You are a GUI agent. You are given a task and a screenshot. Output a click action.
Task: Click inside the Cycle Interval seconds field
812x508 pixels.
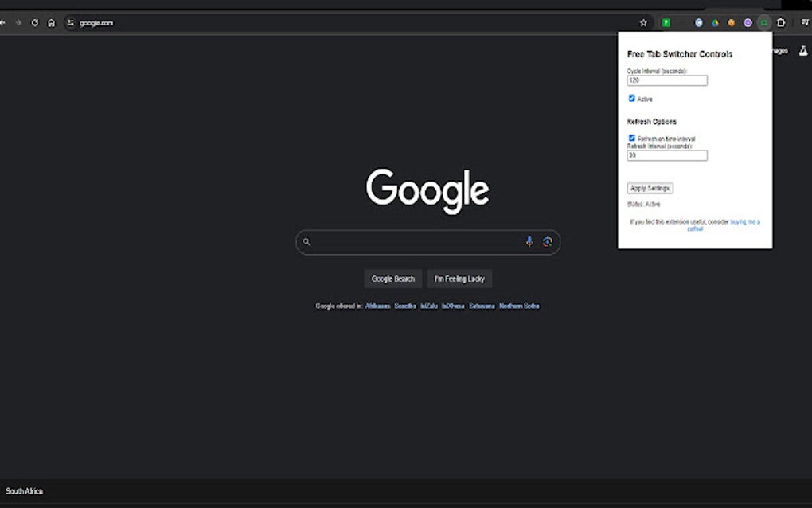[x=668, y=80]
